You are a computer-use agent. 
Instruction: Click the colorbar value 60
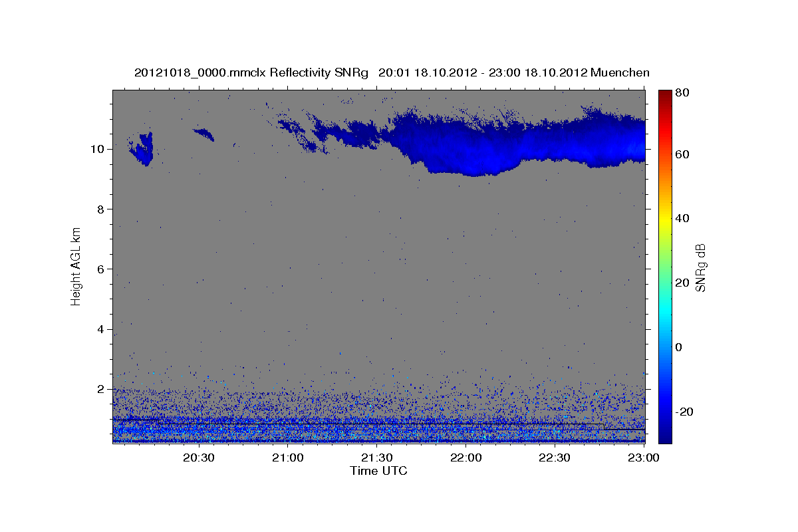pos(682,154)
